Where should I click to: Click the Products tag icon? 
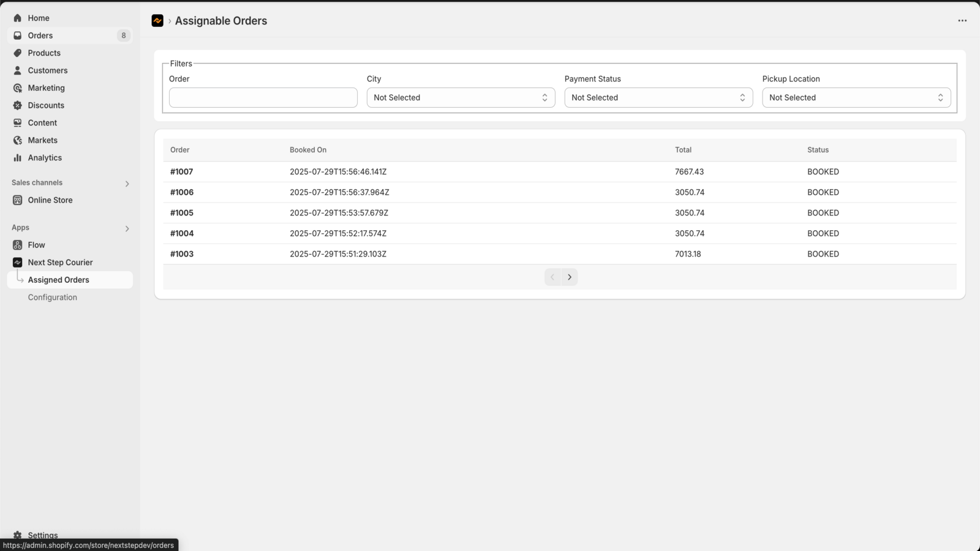17,53
